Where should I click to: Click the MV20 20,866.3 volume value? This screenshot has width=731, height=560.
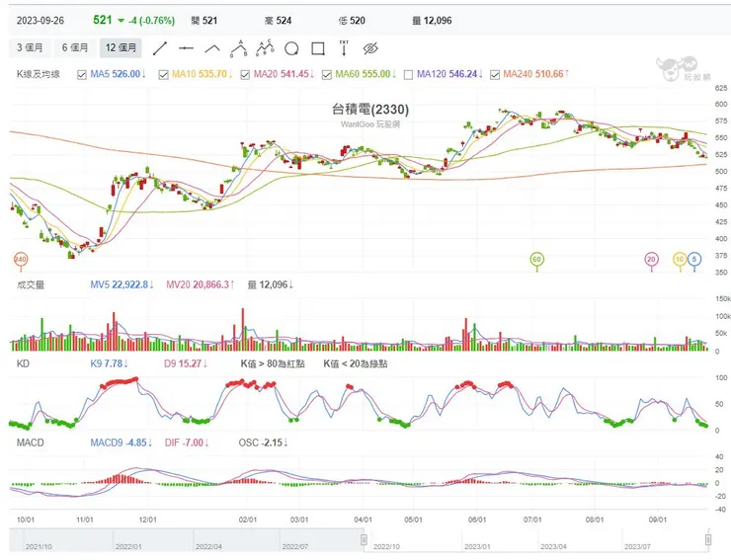(201, 284)
